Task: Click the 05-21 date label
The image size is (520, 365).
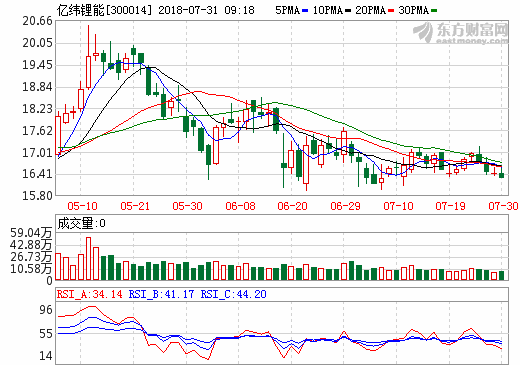Action: 135,206
